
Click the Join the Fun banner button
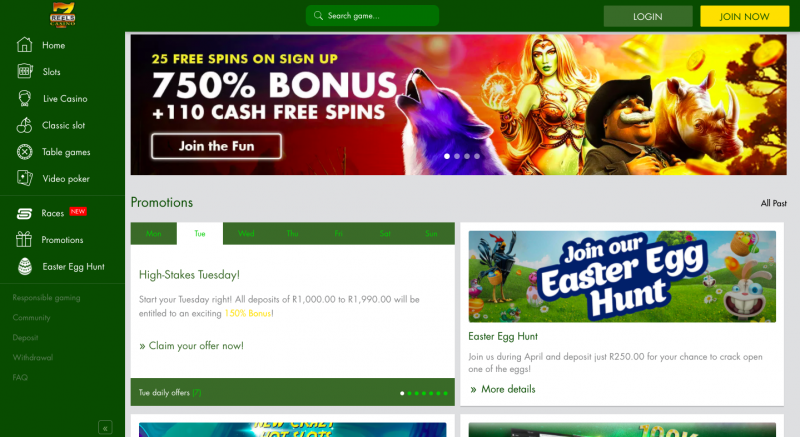(216, 146)
